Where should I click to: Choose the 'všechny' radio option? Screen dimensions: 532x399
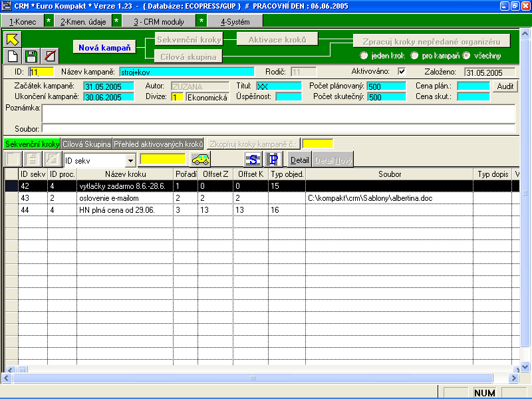tap(466, 55)
